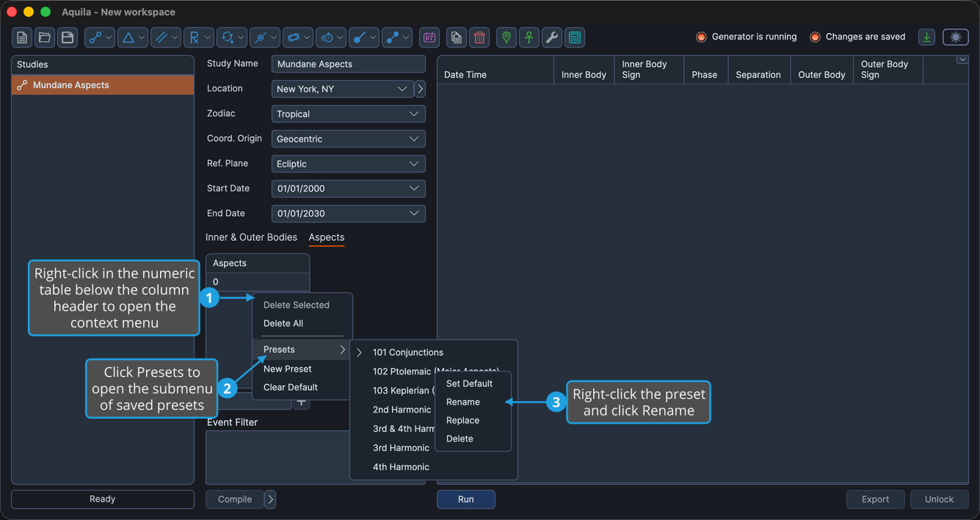Open the Presets submenu entry
Image resolution: width=980 pixels, height=520 pixels.
pyautogui.click(x=302, y=350)
